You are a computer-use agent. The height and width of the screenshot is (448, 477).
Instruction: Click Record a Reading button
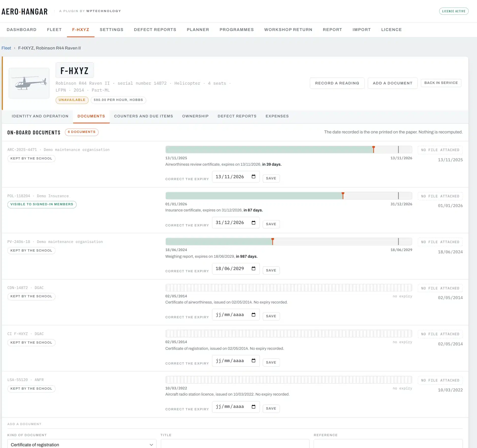pos(337,83)
